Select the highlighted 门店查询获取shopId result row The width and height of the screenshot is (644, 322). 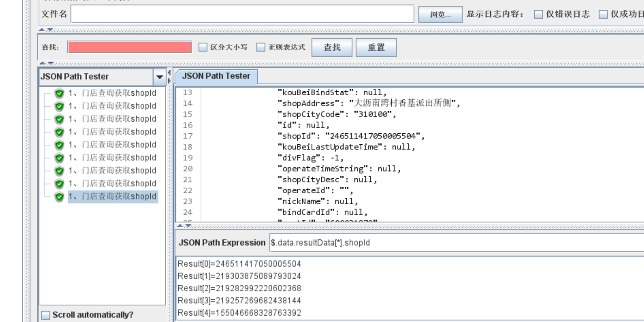click(113, 197)
